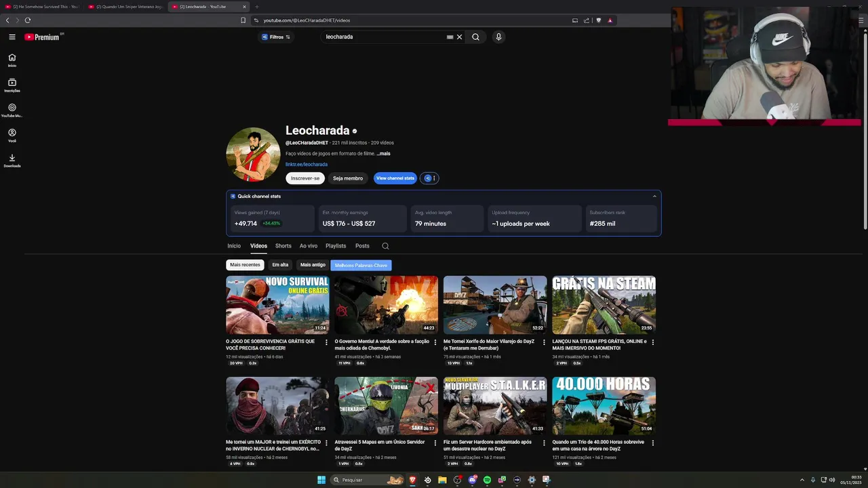Start voice search with the microphone
Screen dimensions: 868x488
498,37
